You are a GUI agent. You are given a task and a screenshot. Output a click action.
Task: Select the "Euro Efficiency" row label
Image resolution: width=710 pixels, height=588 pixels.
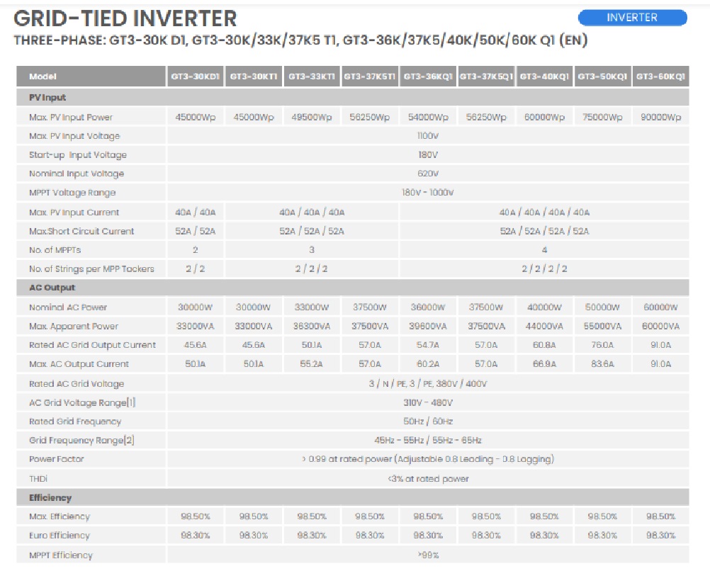tap(60, 536)
